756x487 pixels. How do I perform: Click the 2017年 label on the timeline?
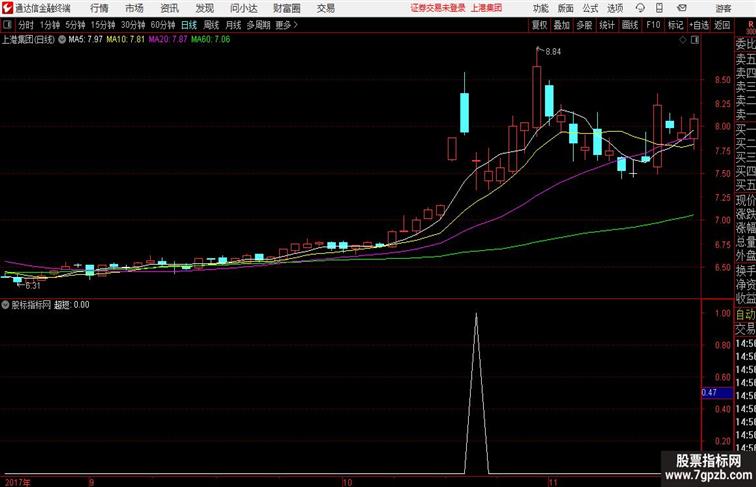17,482
